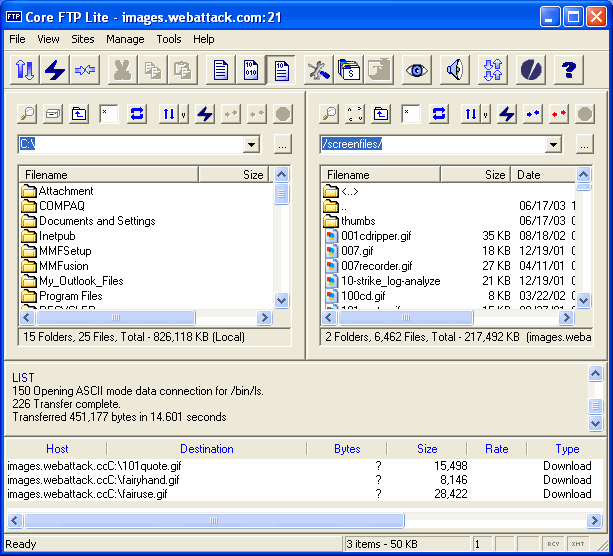Refresh the remote file listing

[x=439, y=114]
